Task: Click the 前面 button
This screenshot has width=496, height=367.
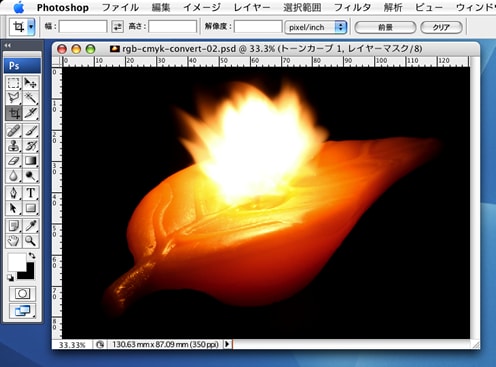Action: [x=385, y=27]
